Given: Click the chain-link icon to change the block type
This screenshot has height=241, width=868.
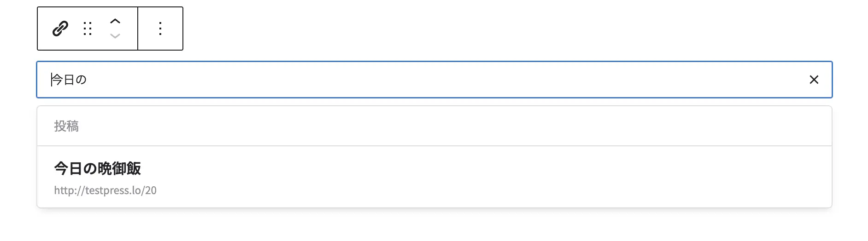Looking at the screenshot, I should pyautogui.click(x=60, y=29).
